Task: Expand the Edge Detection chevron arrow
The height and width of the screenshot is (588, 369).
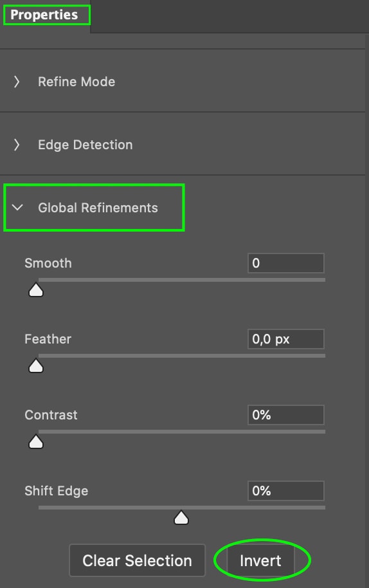Action: [x=17, y=145]
